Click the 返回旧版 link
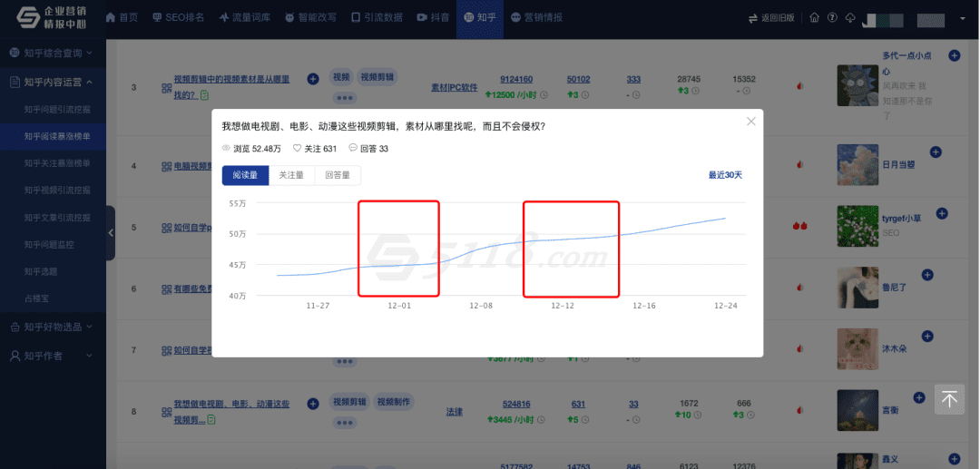980x469 pixels. click(x=771, y=18)
